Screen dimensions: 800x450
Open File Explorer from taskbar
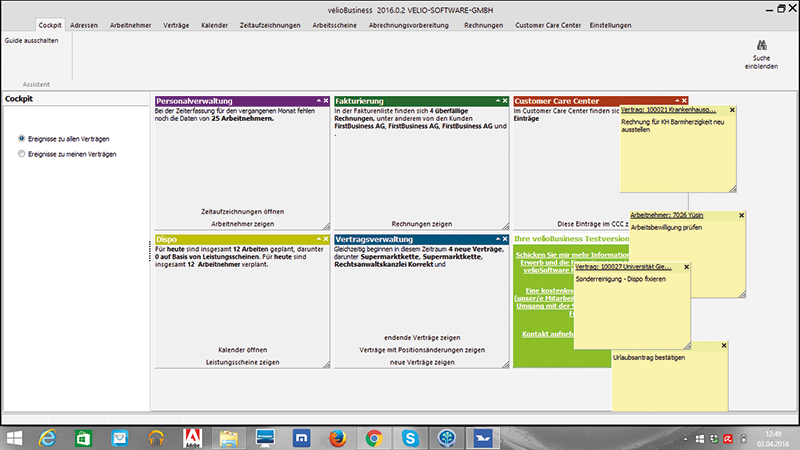click(229, 438)
